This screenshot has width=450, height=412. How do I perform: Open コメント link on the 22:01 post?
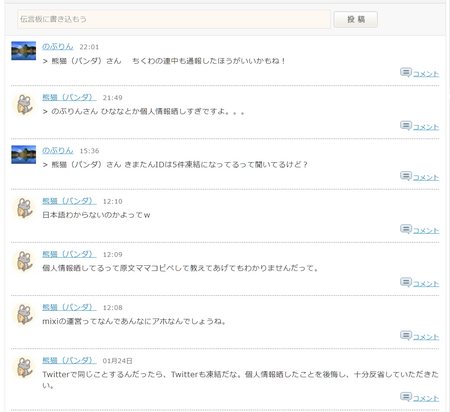pyautogui.click(x=426, y=74)
